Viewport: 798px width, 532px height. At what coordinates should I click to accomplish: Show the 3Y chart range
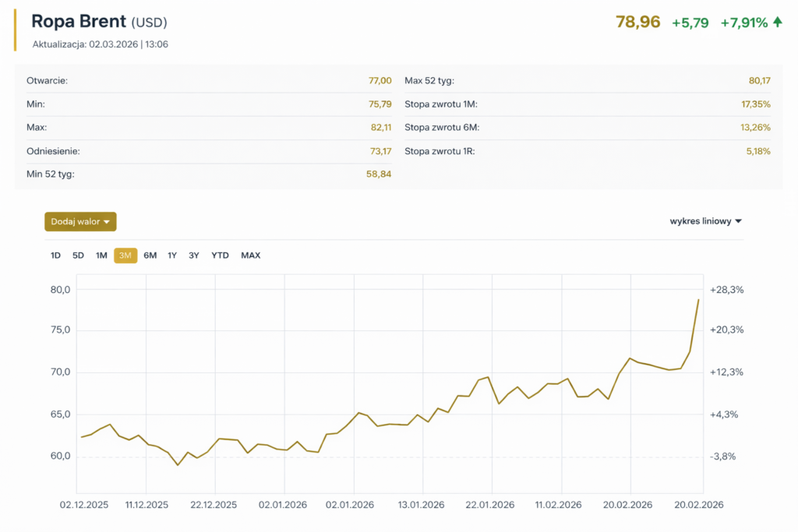(x=194, y=255)
